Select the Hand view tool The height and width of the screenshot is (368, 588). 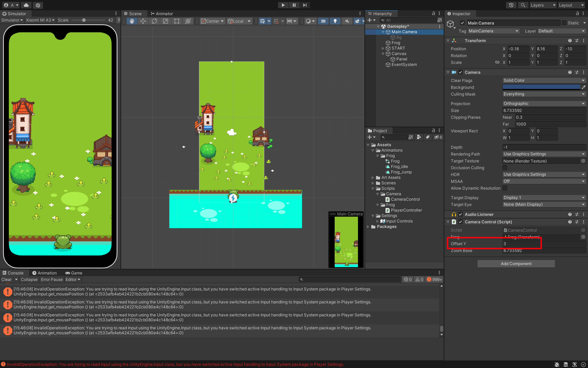click(x=132, y=21)
